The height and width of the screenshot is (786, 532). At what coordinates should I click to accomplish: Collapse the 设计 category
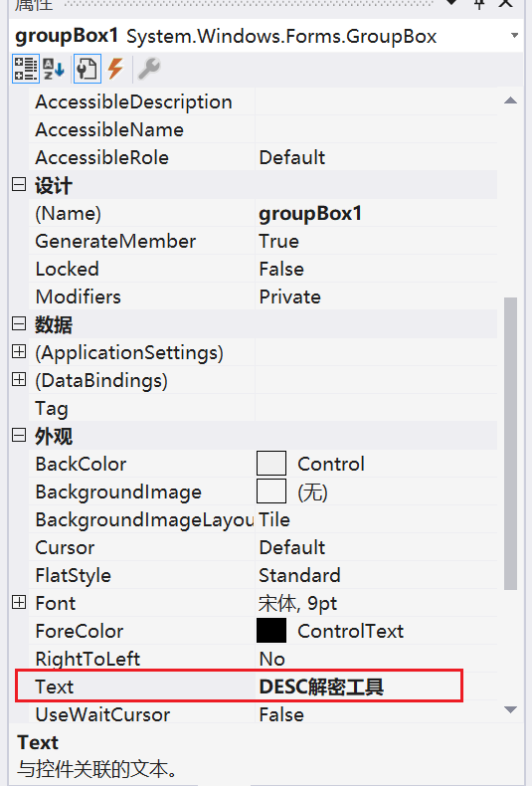pyautogui.click(x=19, y=185)
